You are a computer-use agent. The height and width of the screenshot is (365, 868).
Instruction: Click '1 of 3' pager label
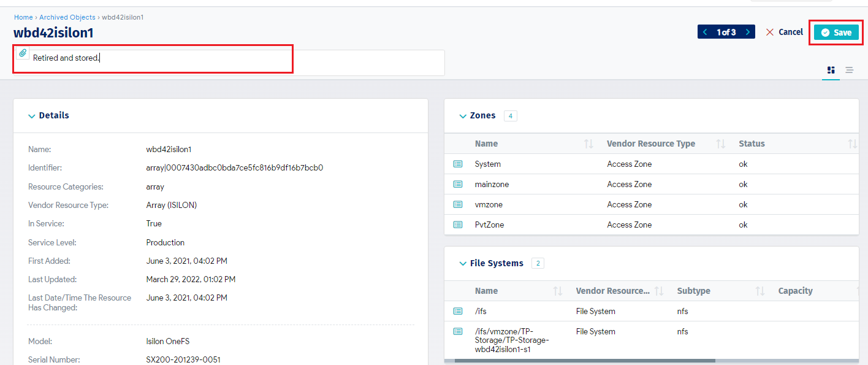[726, 32]
